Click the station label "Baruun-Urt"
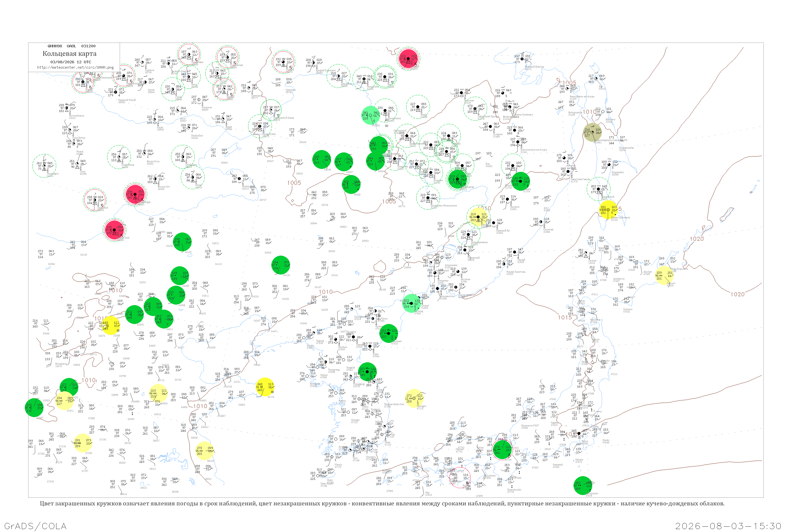Image resolution: width=798 pixels, height=532 pixels. [x=164, y=187]
